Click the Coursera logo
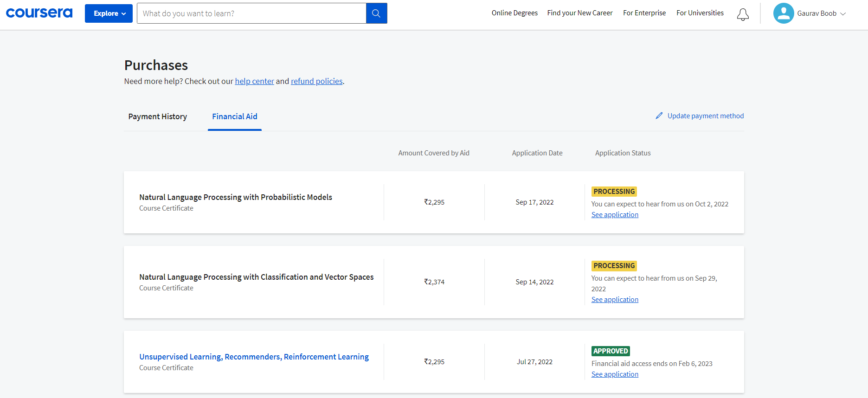 (x=39, y=13)
